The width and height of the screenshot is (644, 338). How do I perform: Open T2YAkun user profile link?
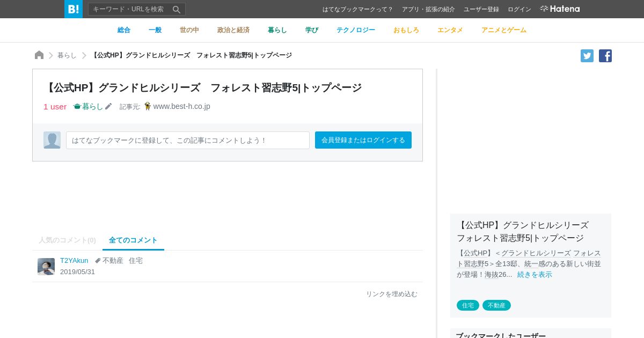click(x=74, y=260)
